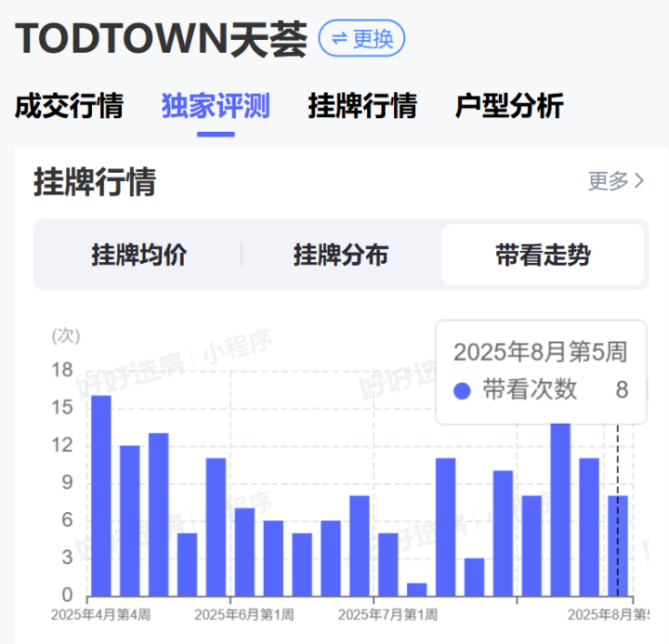Click the 带看次数 legend dot
This screenshot has height=644, width=669.
click(x=462, y=390)
